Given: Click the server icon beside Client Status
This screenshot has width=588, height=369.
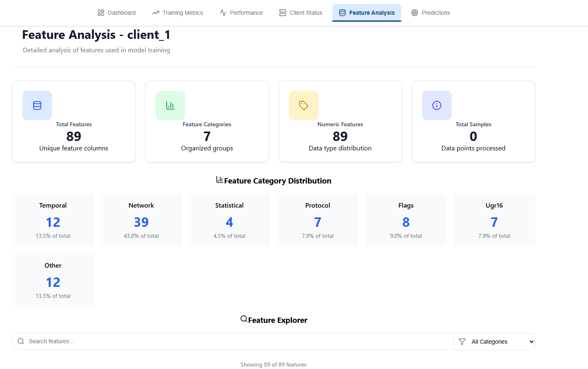Looking at the screenshot, I should (x=282, y=13).
